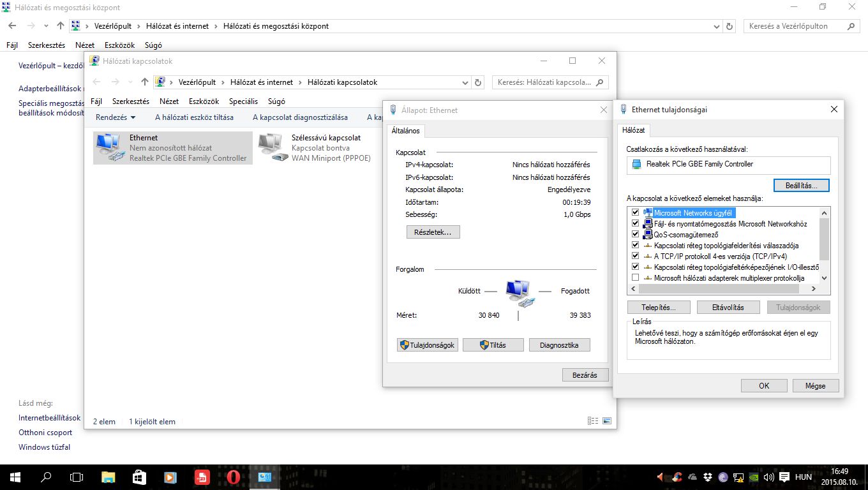Open Windows tűzfal link
The height and width of the screenshot is (490, 868).
click(44, 447)
